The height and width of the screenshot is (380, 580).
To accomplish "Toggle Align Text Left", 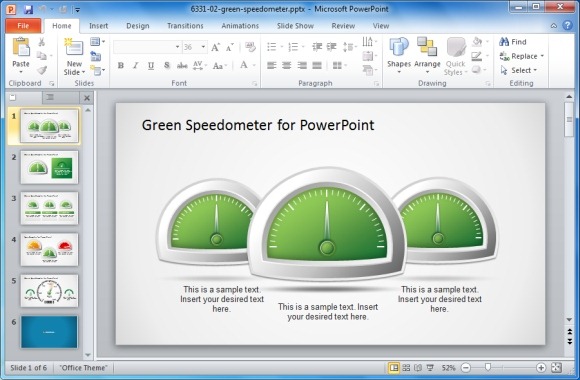I will [272, 65].
